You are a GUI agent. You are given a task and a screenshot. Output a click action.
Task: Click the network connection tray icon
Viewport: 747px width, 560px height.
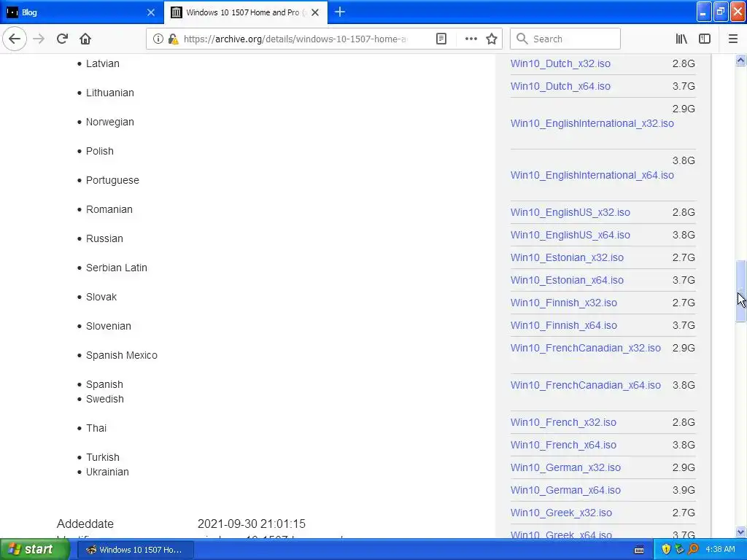coord(679,549)
